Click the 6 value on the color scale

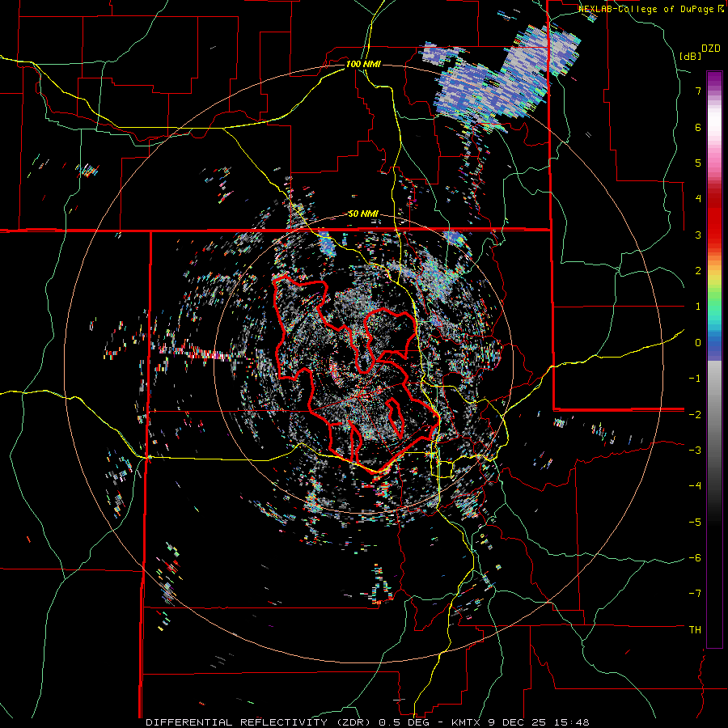pyautogui.click(x=698, y=127)
